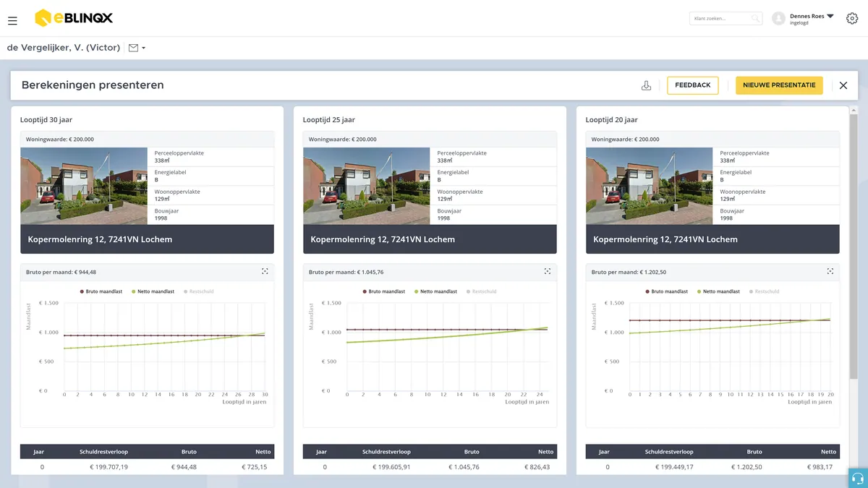Toggle Bruto maandlast series in 30 jaar chart
The image size is (868, 488).
tap(101, 291)
